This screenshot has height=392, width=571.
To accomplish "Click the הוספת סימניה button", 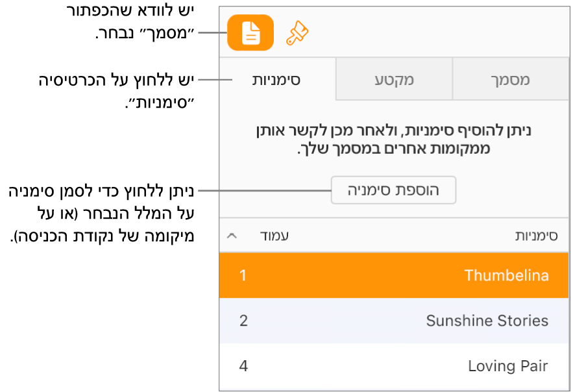I will point(393,190).
